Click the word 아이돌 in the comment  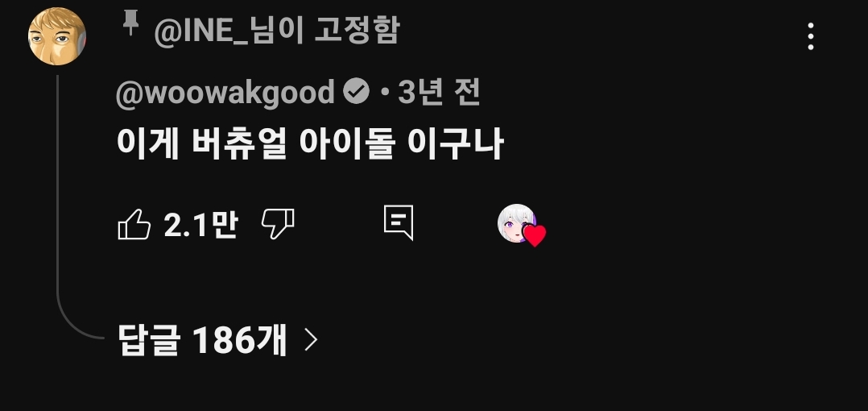(x=347, y=144)
